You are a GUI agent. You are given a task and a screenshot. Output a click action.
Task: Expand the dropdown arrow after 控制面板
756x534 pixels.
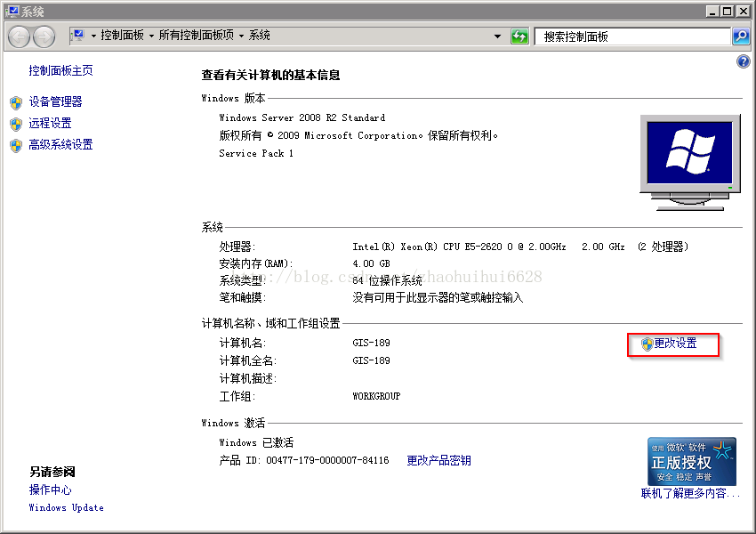(x=151, y=36)
